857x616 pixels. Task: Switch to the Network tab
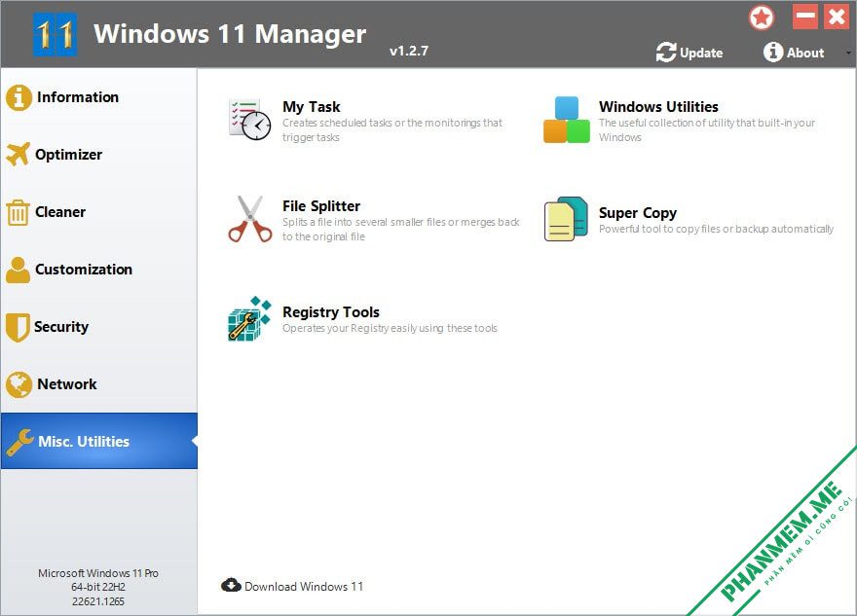(x=99, y=384)
